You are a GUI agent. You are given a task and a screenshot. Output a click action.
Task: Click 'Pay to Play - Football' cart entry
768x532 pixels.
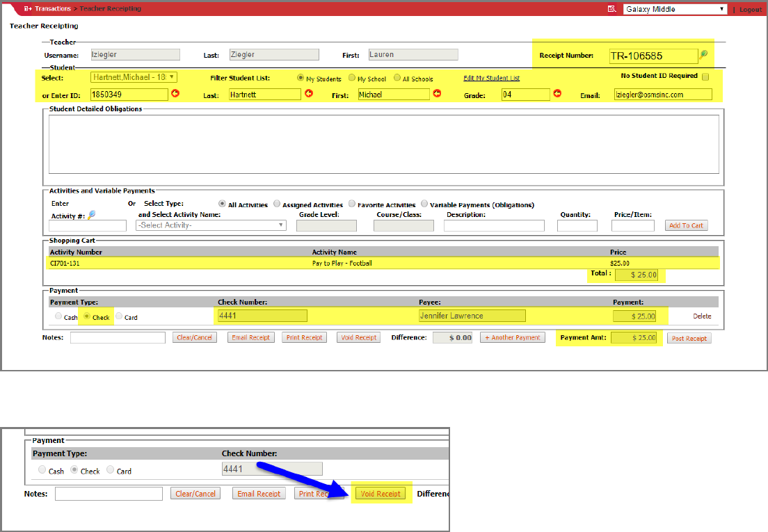pos(342,264)
